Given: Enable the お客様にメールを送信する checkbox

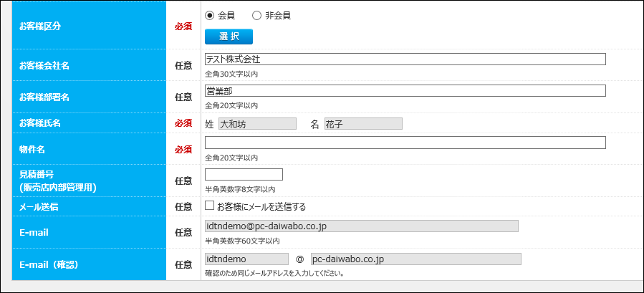Looking at the screenshot, I should 210,206.
